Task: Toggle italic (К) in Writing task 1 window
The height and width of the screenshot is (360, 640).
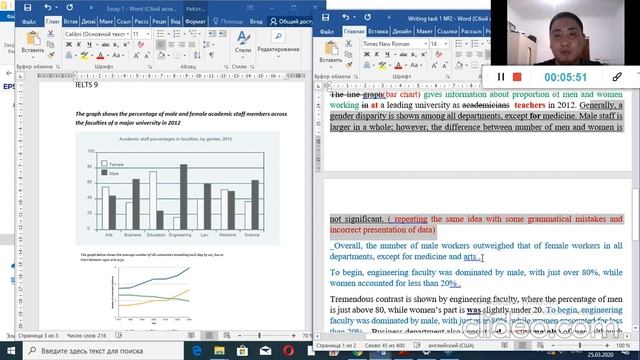Action: point(376,54)
